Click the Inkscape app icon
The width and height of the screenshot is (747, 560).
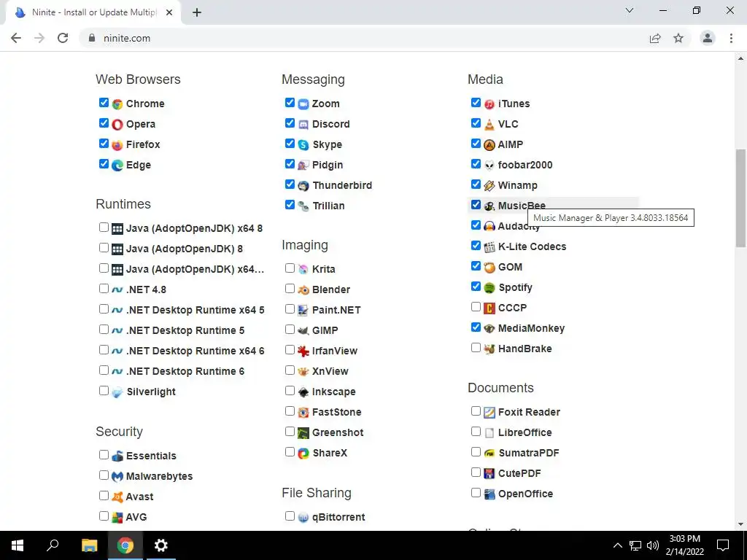(x=303, y=392)
